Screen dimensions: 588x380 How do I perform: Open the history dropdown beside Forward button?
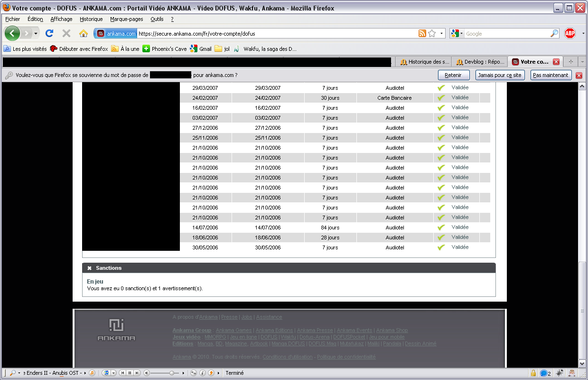(x=36, y=33)
